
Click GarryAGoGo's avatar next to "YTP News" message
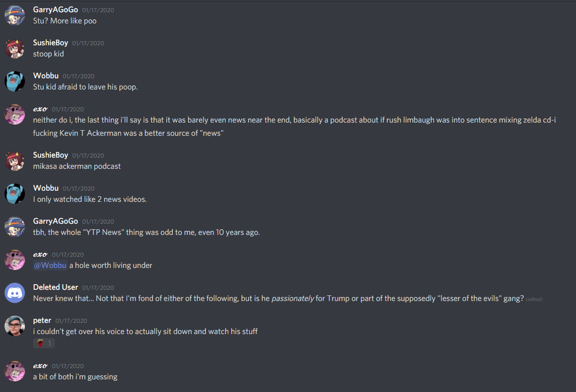point(15,227)
